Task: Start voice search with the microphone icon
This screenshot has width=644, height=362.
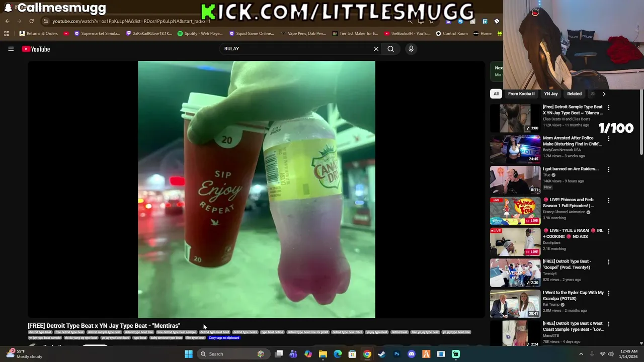Action: click(x=411, y=49)
